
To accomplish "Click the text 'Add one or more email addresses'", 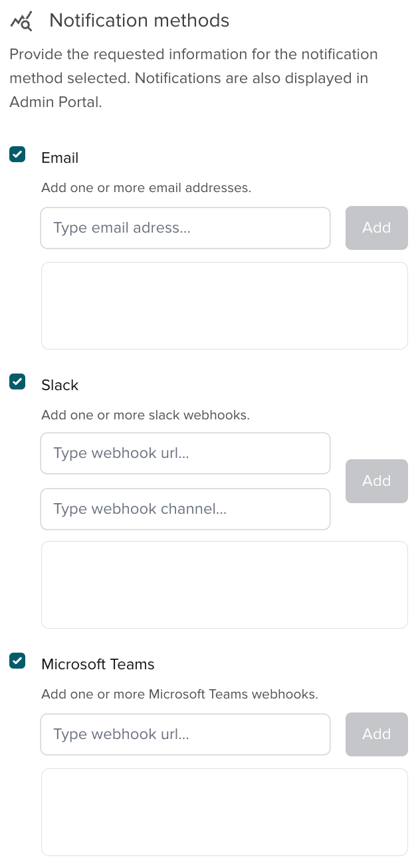I will [146, 188].
